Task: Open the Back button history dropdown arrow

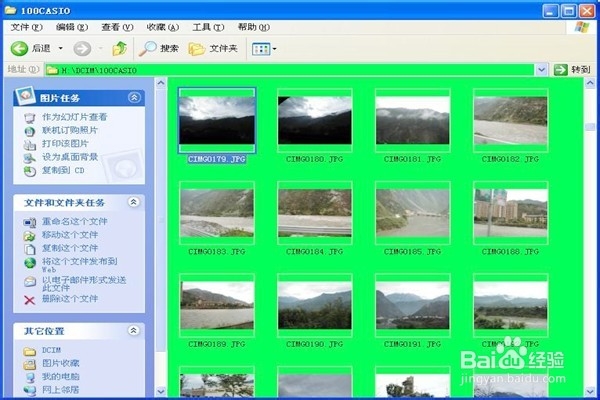Action: (x=60, y=48)
